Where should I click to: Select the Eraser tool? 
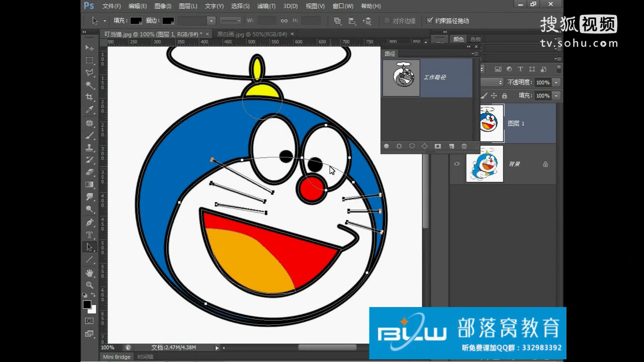[89, 172]
